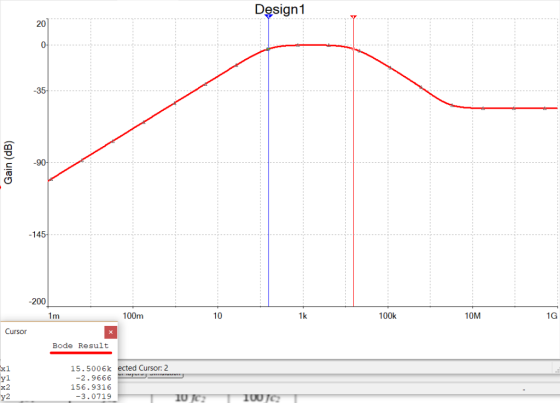Click the Bode Result column header
This screenshot has width=560, height=403.
pyautogui.click(x=80, y=345)
